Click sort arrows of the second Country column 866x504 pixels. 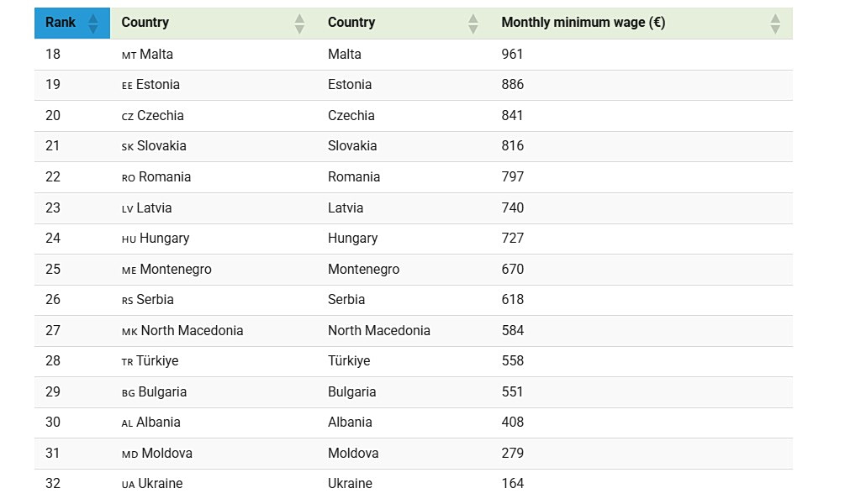pos(473,24)
